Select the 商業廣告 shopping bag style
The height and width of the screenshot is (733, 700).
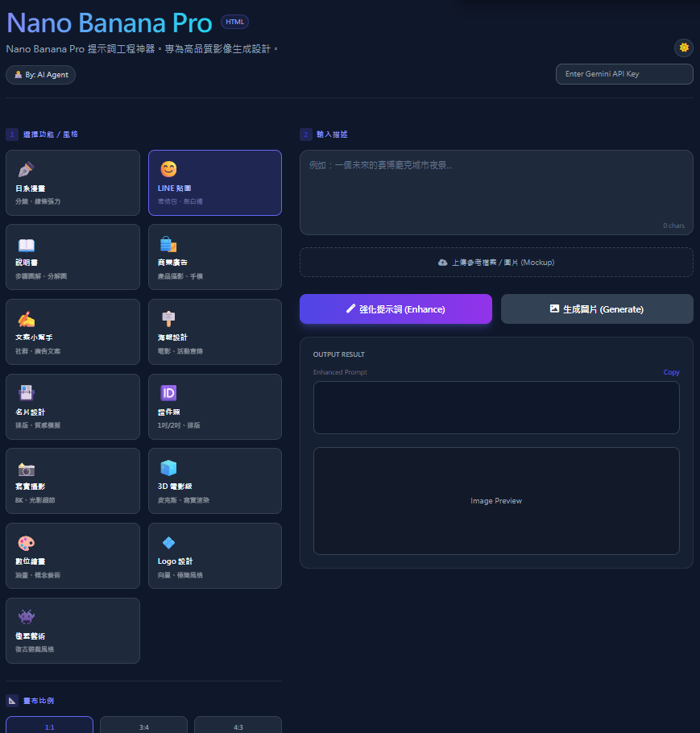pos(214,257)
